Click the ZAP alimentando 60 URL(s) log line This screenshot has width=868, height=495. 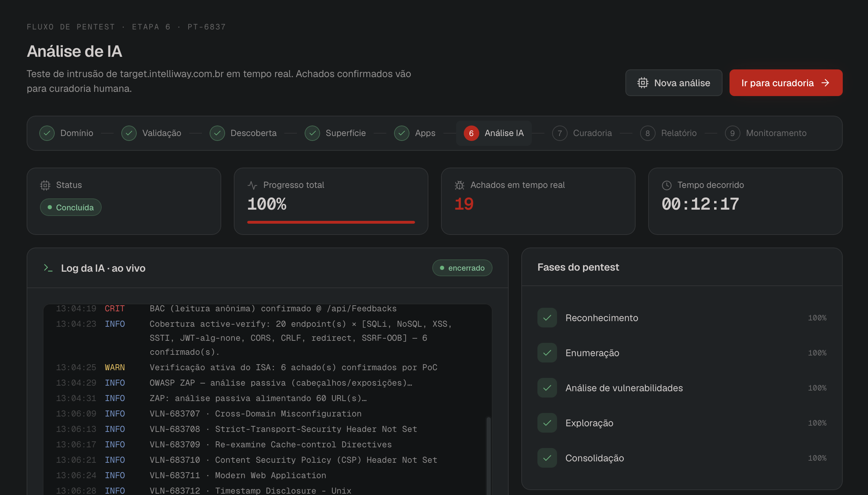[267, 398]
